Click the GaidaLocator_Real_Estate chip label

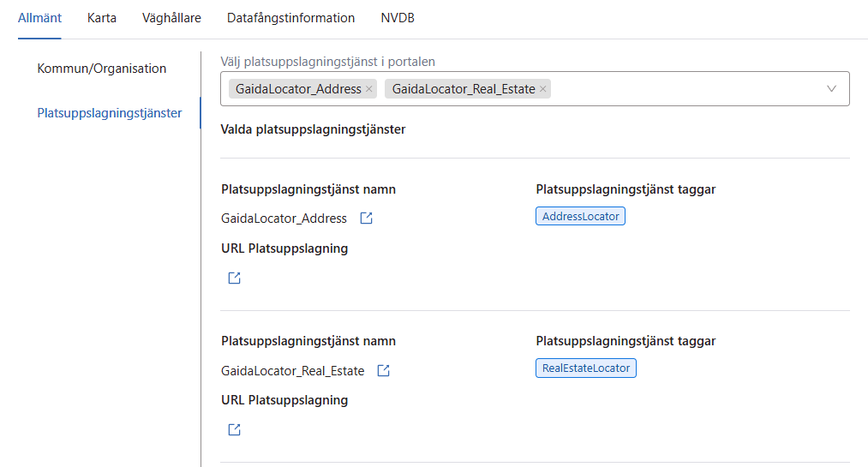click(x=464, y=89)
